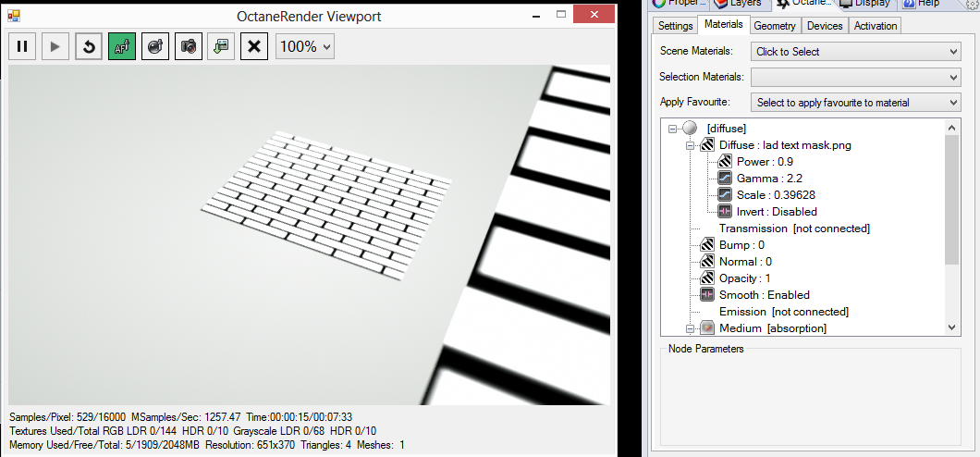
Task: Select the 'Power : 0.9' row
Action: pyautogui.click(x=765, y=162)
